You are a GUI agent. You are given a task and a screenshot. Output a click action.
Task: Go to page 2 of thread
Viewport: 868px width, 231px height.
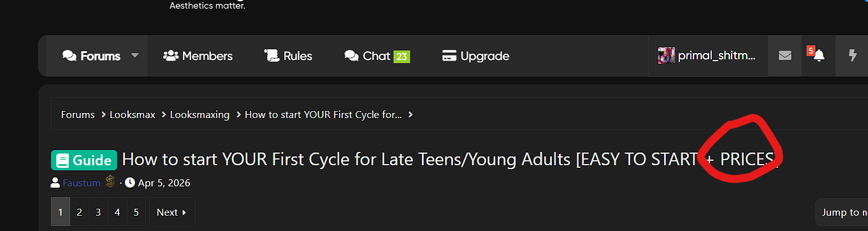[79, 212]
